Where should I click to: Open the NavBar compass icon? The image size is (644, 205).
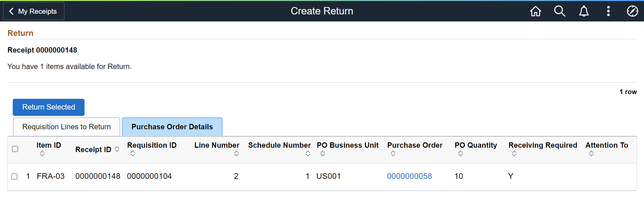(x=632, y=11)
